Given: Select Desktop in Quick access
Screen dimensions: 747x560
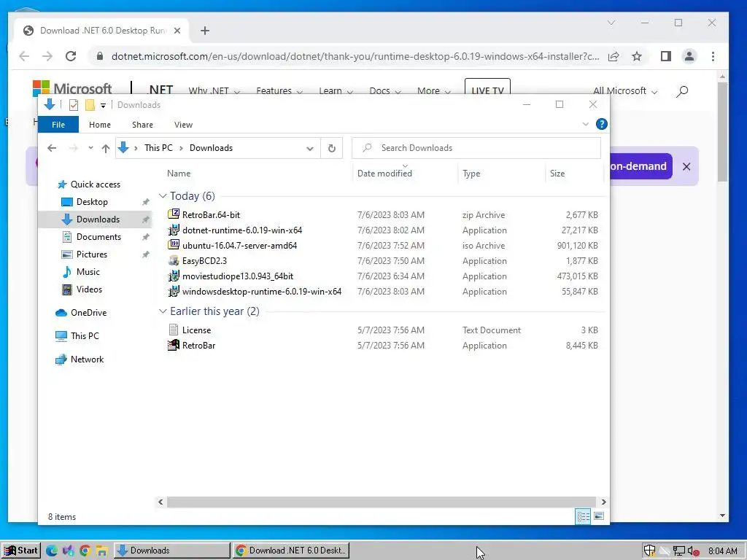Looking at the screenshot, I should tap(92, 202).
